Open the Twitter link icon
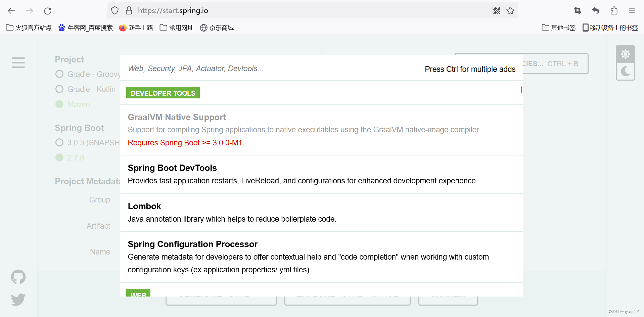Viewport: 644px width, 317px height. [18, 299]
